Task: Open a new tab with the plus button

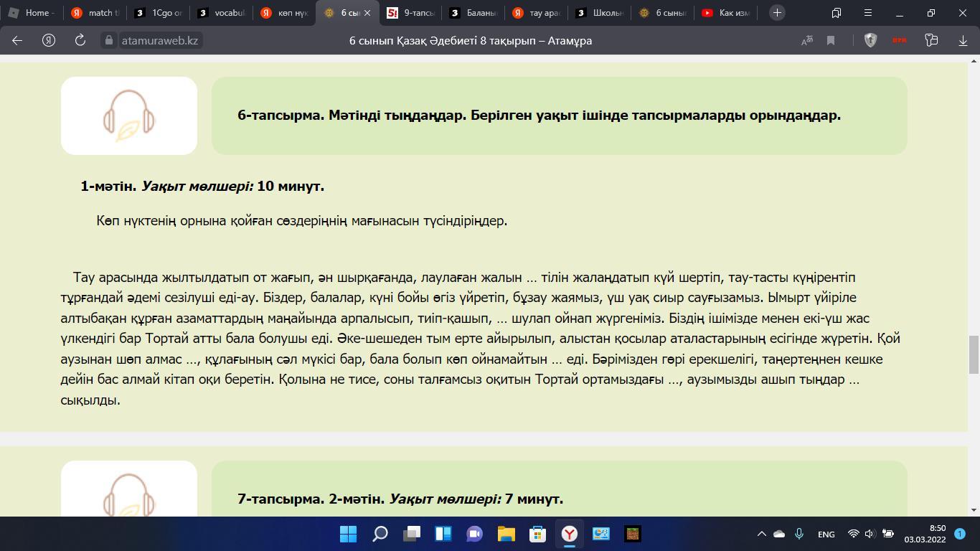Action: click(777, 12)
